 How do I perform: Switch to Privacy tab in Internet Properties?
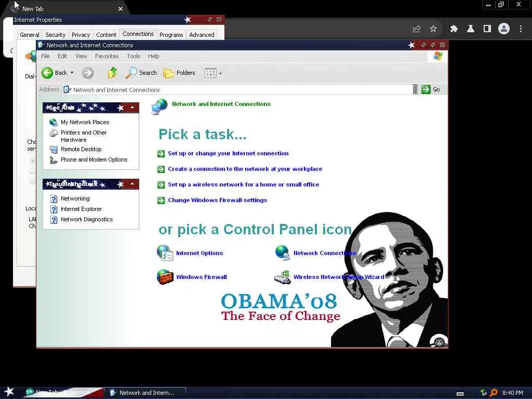tap(81, 35)
